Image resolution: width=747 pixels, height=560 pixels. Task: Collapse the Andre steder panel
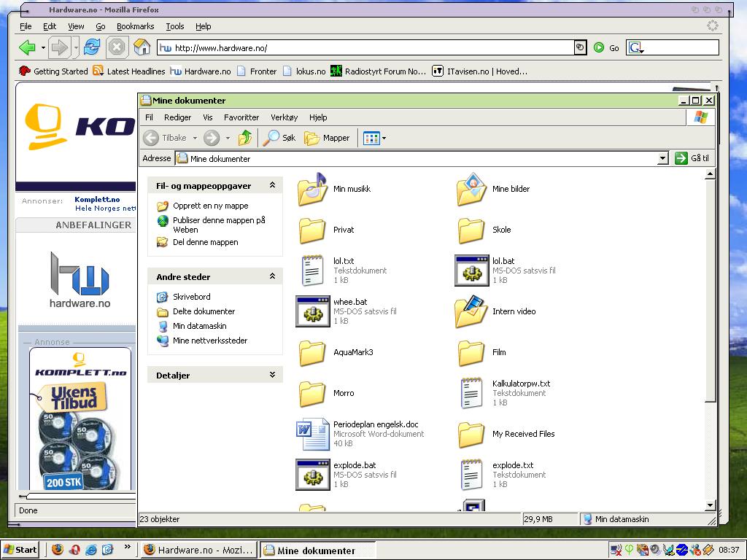pyautogui.click(x=272, y=276)
